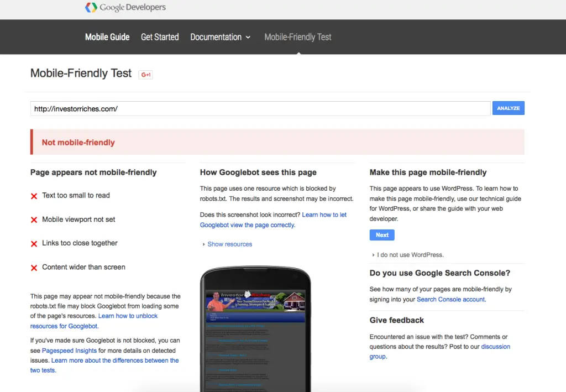This screenshot has height=392, width=566.
Task: Click the Links too close together label
Action: (x=80, y=243)
